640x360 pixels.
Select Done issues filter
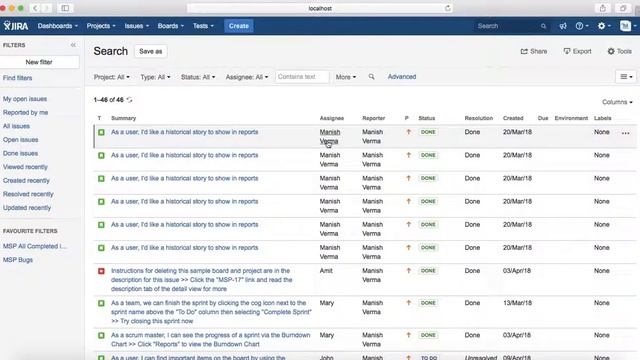[x=20, y=153]
